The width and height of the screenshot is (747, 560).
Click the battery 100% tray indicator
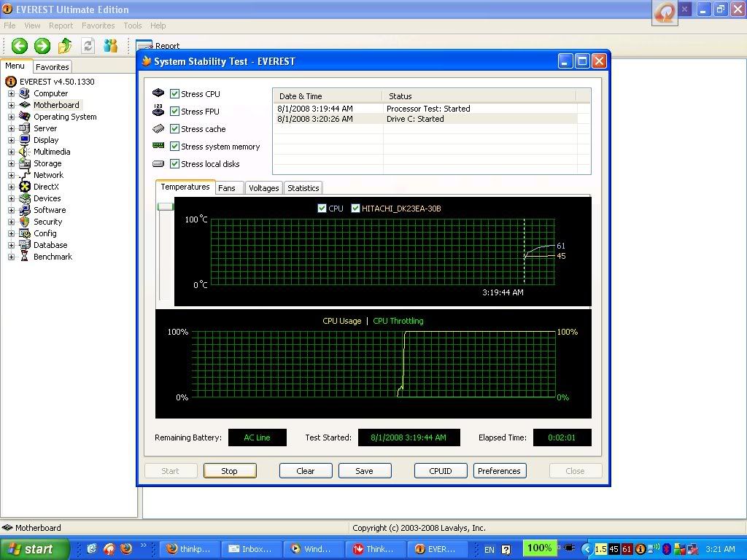tap(539, 548)
